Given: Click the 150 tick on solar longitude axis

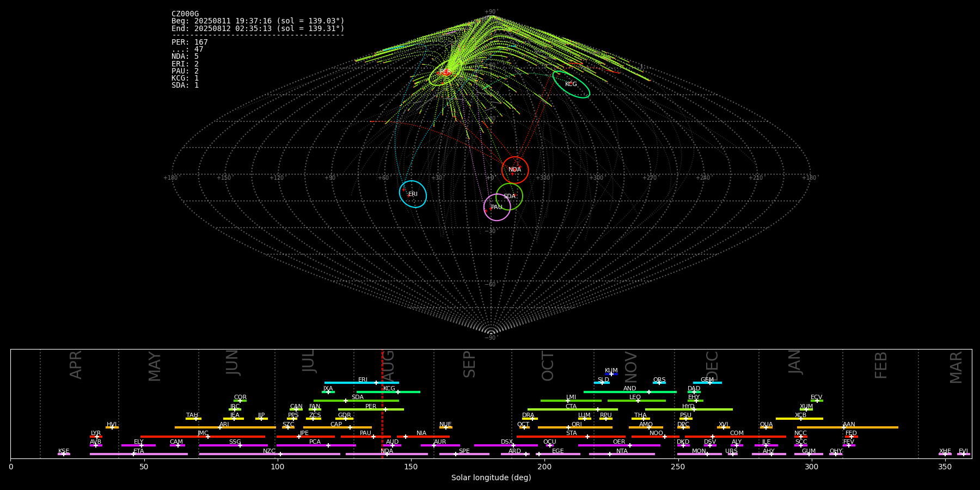Looking at the screenshot, I should [x=411, y=467].
